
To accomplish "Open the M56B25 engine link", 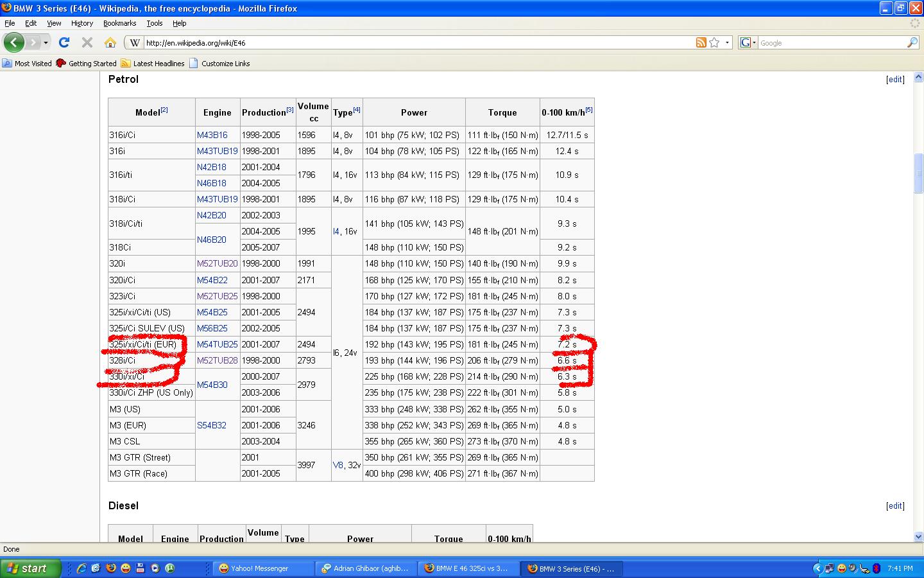I will click(x=212, y=328).
